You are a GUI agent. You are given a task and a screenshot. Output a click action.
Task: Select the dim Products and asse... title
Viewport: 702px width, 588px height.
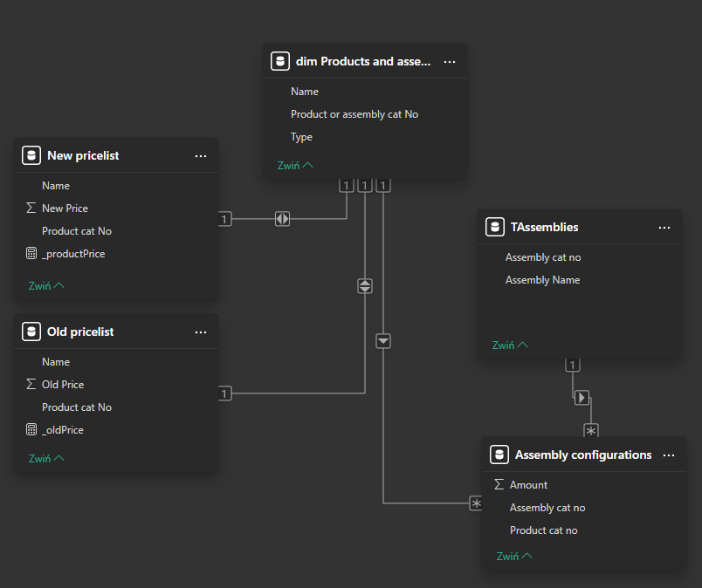tap(363, 62)
